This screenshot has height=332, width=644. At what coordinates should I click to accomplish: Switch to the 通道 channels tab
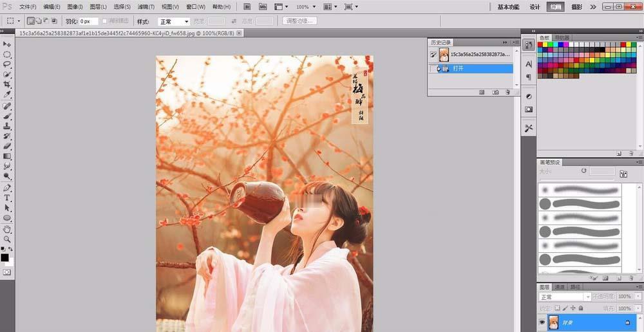tap(560, 287)
